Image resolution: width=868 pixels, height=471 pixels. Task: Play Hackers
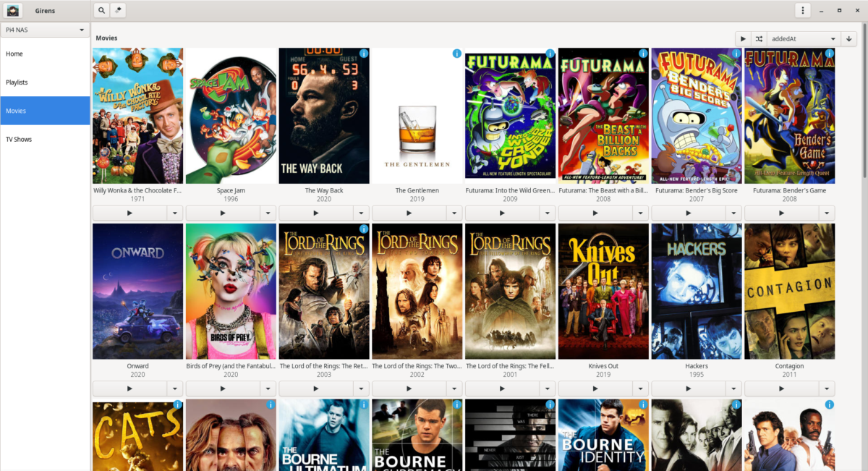[x=688, y=389]
